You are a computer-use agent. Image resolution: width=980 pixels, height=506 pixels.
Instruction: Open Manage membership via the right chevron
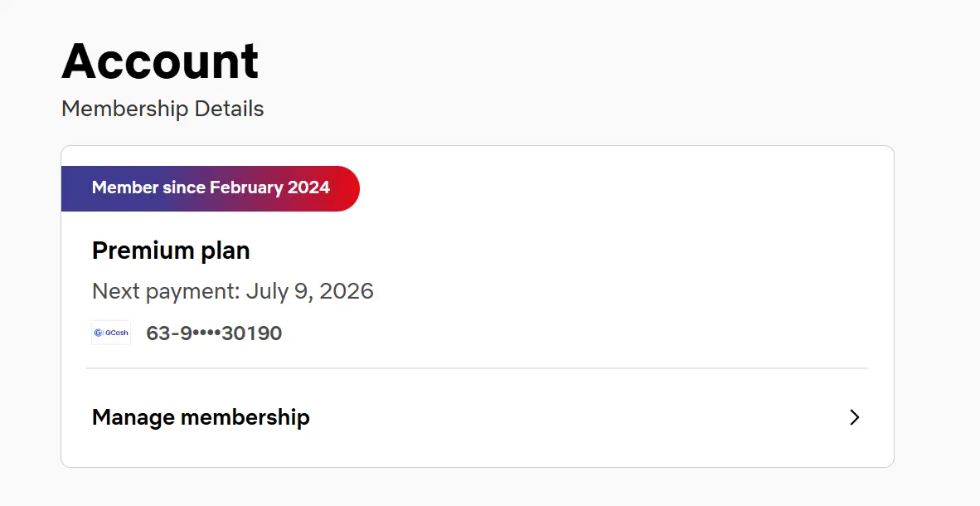(x=854, y=417)
